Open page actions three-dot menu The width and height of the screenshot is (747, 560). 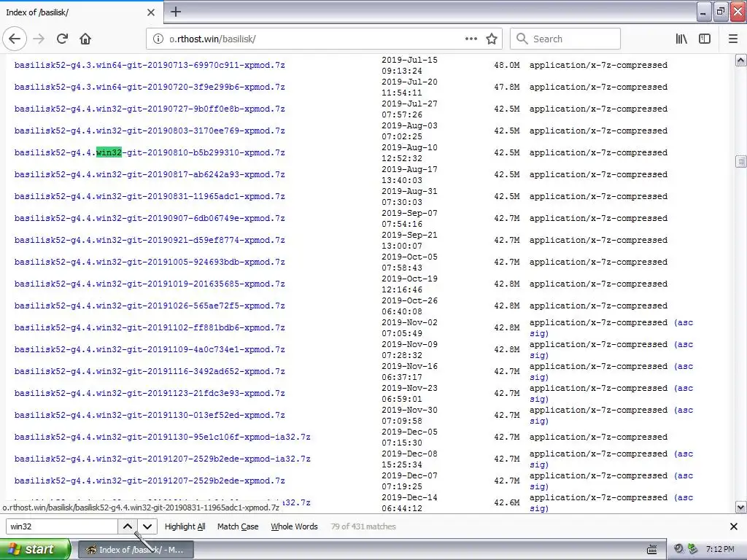coord(471,39)
